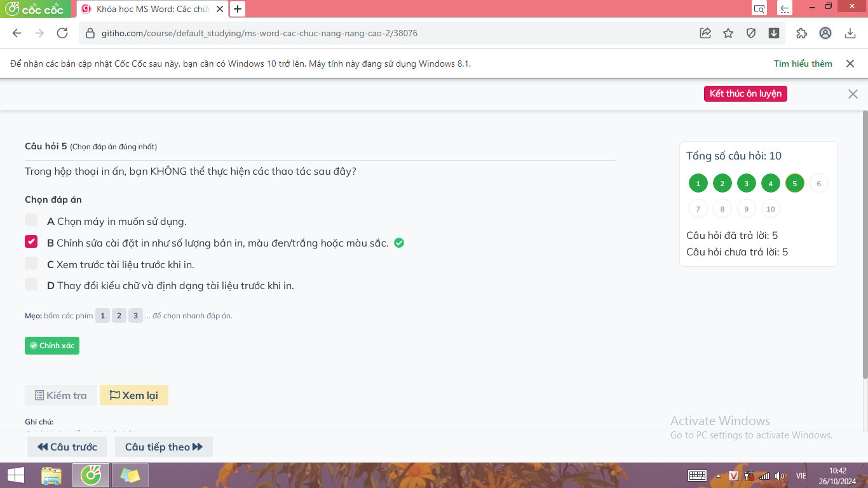
Task: Open the volume speaker control
Action: [x=780, y=475]
